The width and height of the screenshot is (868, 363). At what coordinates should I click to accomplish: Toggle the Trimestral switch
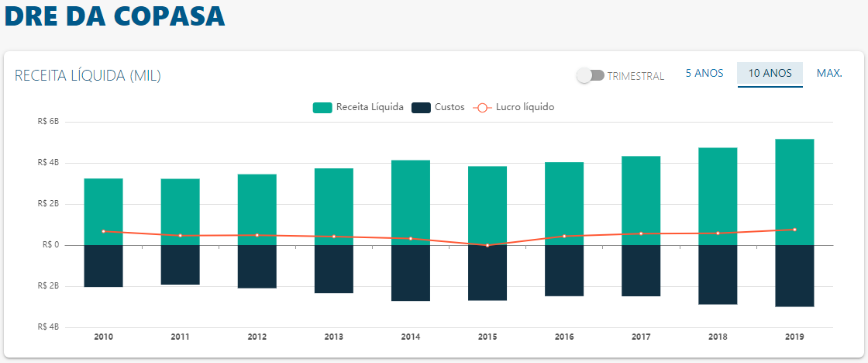coord(590,75)
